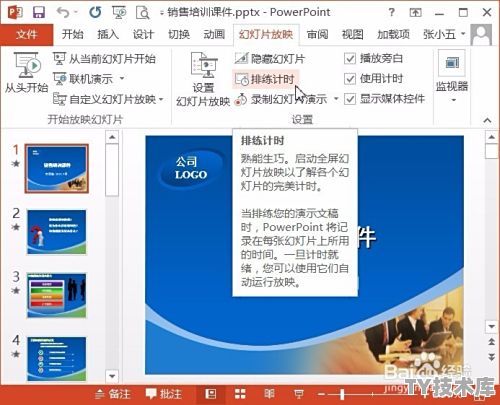Click the animation star under slide 3
The image size is (500, 405).
point(16,290)
